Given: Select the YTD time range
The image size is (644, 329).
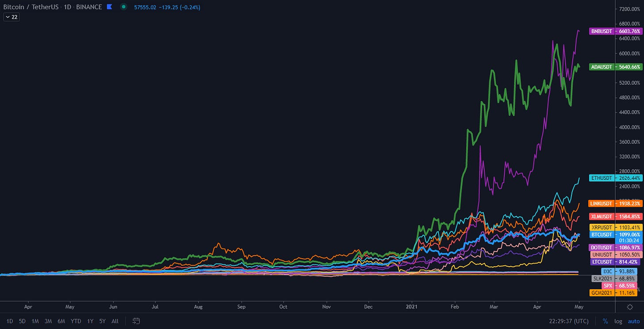Looking at the screenshot, I should [x=76, y=321].
